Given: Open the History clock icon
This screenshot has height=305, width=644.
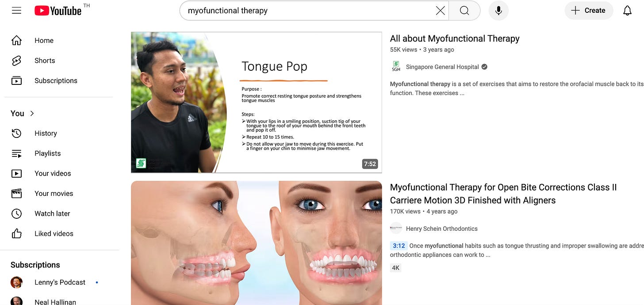Looking at the screenshot, I should (x=16, y=133).
